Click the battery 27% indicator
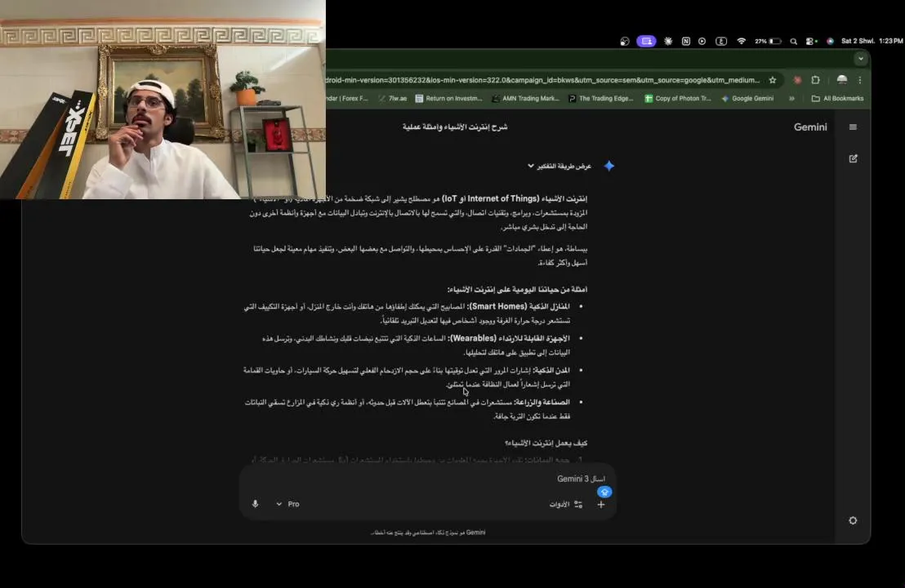The image size is (905, 588). coord(768,41)
